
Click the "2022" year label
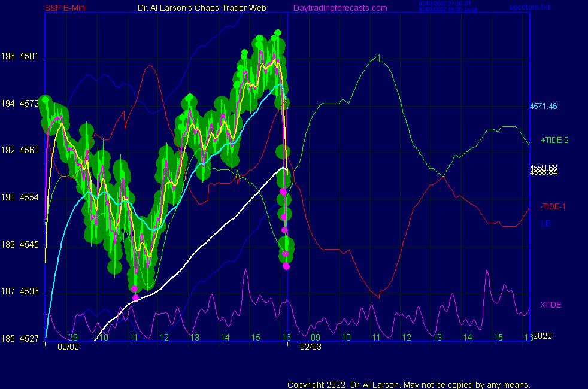[542, 336]
